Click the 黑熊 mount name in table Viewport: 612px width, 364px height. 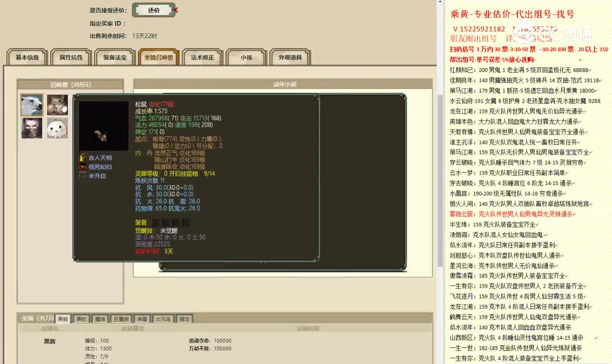point(50,341)
